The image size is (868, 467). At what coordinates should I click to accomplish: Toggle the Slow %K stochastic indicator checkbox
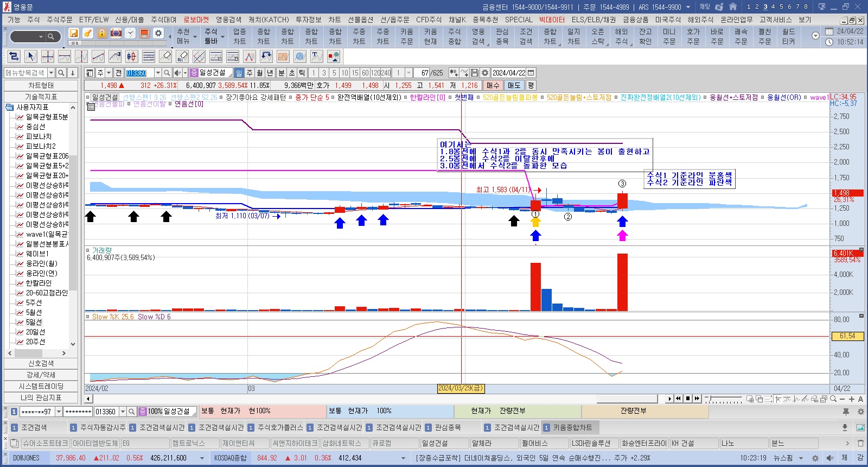[x=88, y=317]
